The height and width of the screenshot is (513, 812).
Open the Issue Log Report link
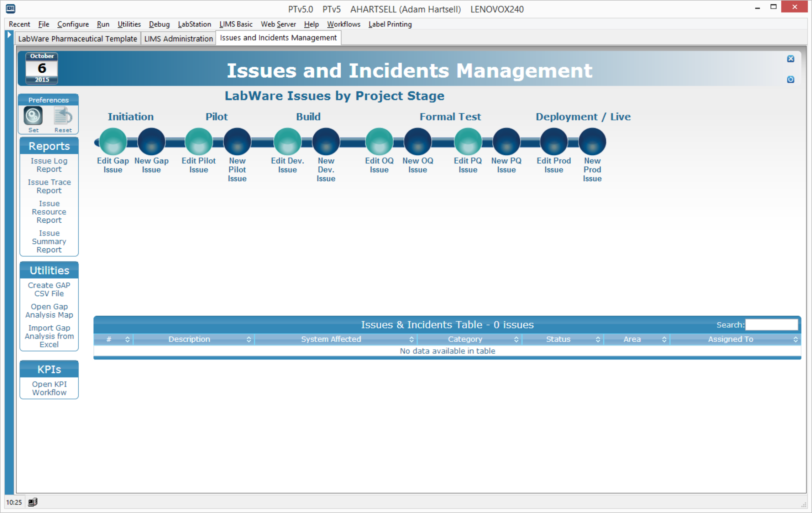49,165
